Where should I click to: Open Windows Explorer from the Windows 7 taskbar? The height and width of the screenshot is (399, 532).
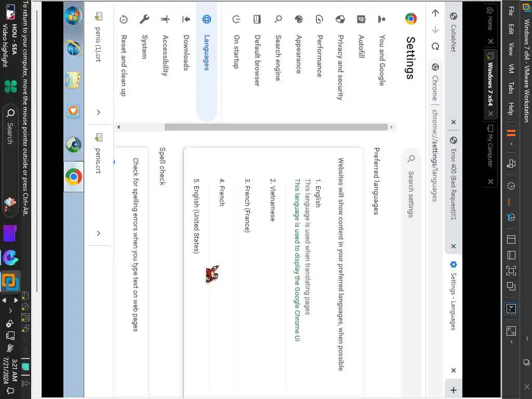click(x=74, y=80)
